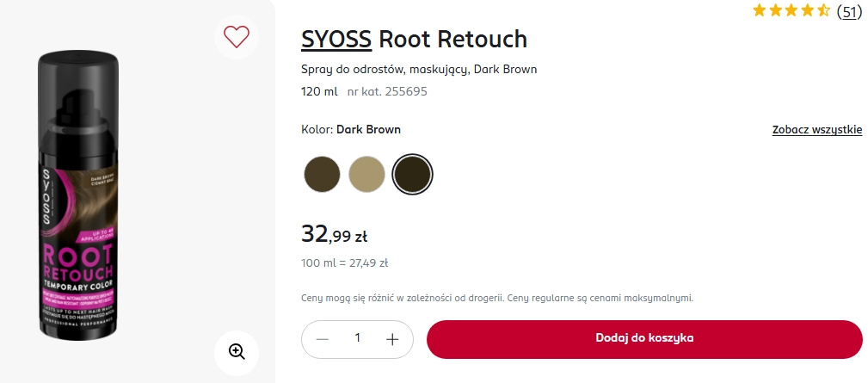Click the star rating icons

(791, 11)
